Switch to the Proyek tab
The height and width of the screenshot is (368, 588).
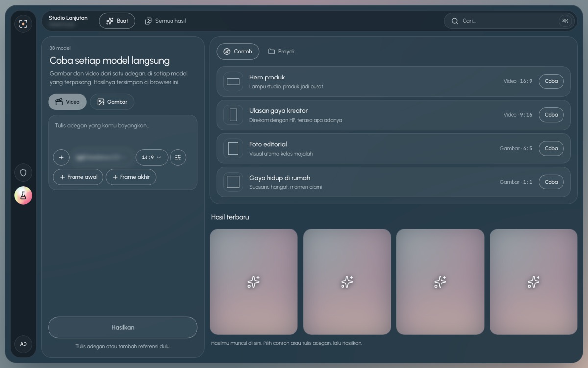(281, 52)
